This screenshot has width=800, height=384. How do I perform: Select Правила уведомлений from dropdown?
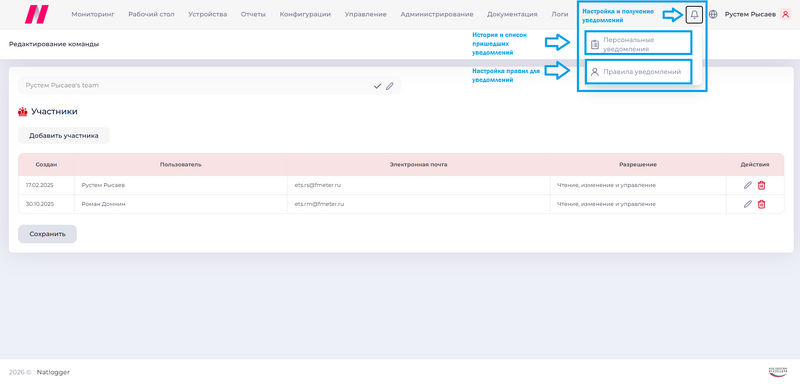click(639, 72)
